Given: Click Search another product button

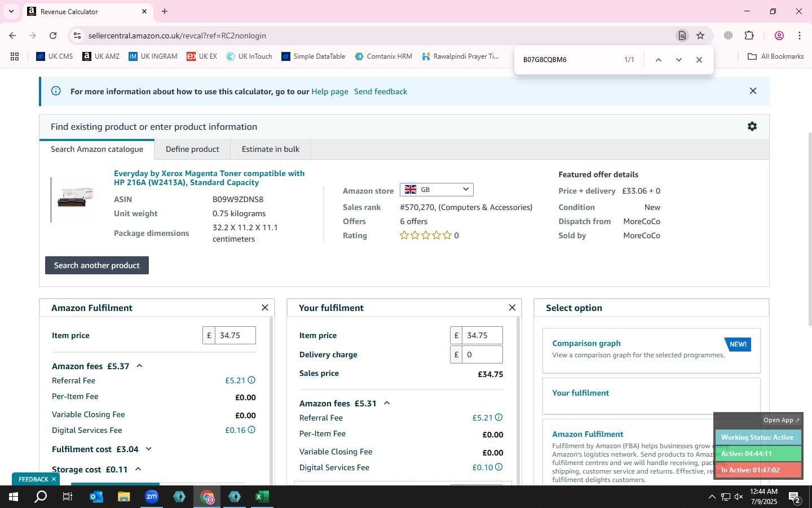Looking at the screenshot, I should [x=97, y=265].
